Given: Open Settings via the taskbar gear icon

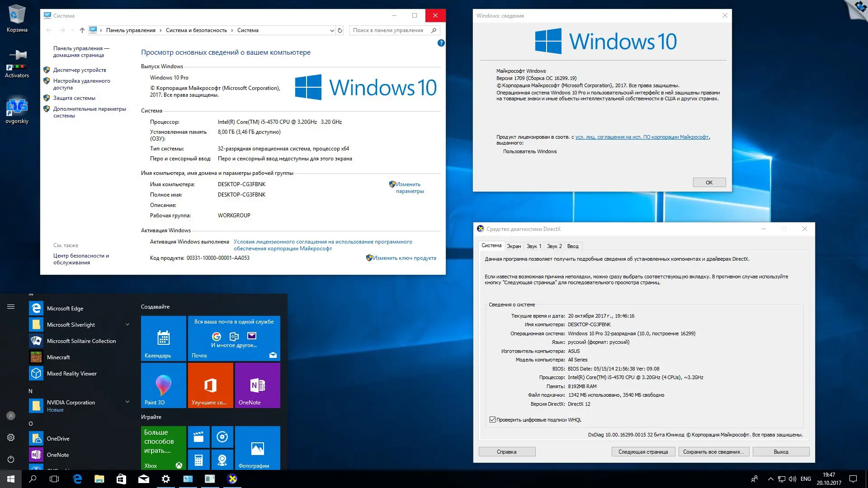Looking at the screenshot, I should click(x=166, y=479).
